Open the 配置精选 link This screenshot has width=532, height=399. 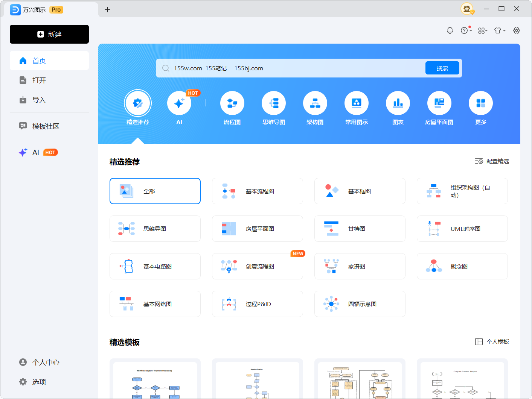492,161
